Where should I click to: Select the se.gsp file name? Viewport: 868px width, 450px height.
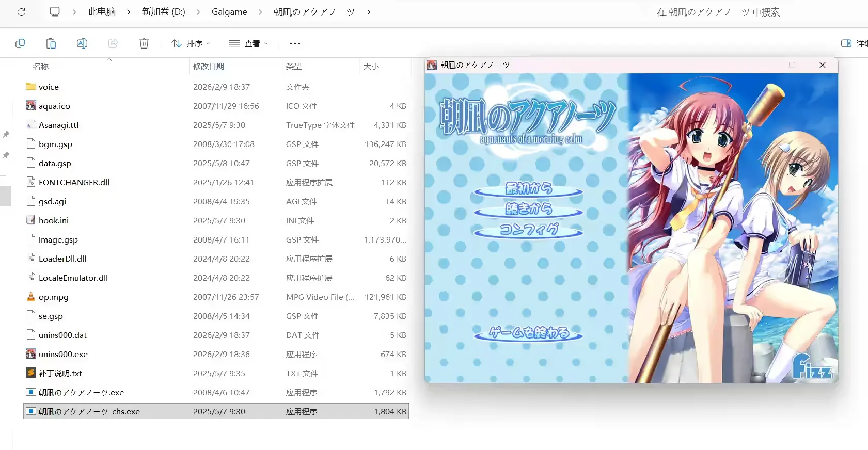[x=51, y=316]
